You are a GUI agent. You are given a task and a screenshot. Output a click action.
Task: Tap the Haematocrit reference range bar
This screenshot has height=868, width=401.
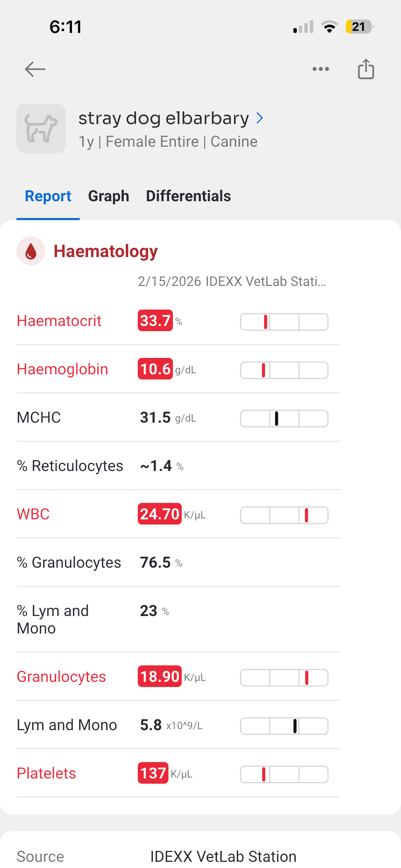(x=284, y=322)
